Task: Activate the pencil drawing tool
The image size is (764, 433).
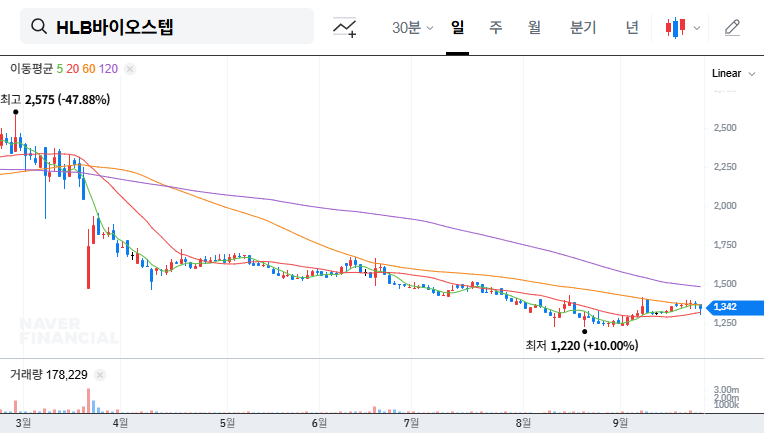Action: tap(732, 28)
